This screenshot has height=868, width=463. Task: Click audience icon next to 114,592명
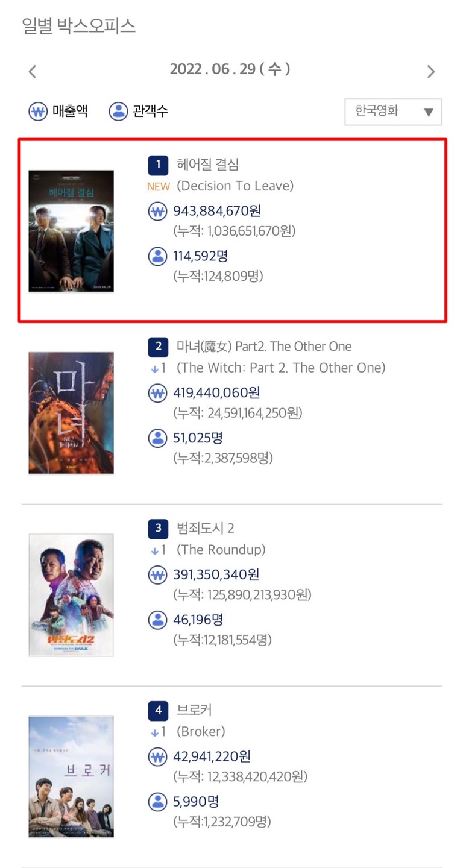click(157, 256)
